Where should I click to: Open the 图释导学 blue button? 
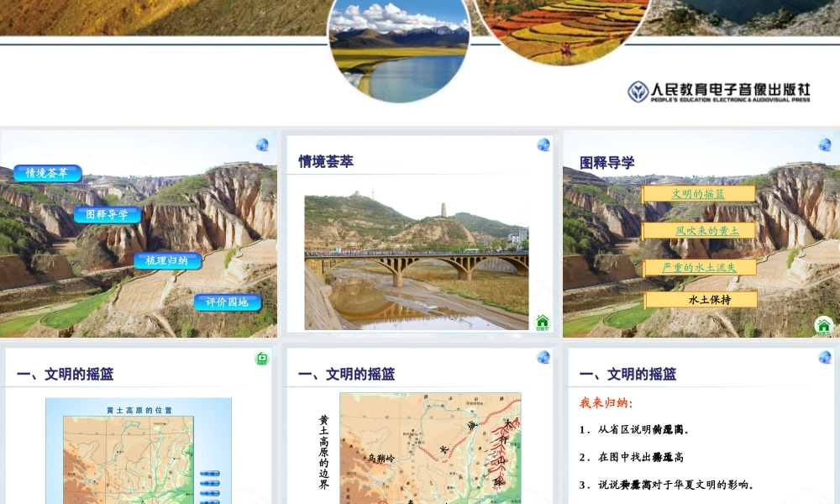coord(108,215)
